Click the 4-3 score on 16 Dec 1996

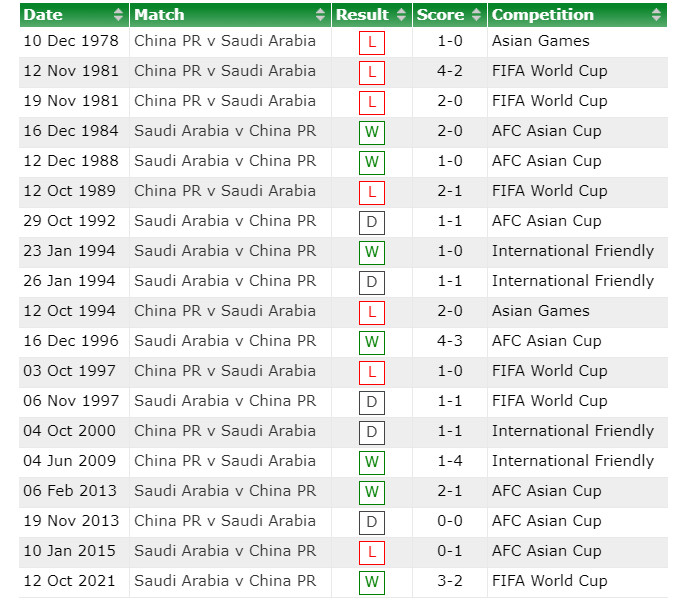tap(450, 341)
